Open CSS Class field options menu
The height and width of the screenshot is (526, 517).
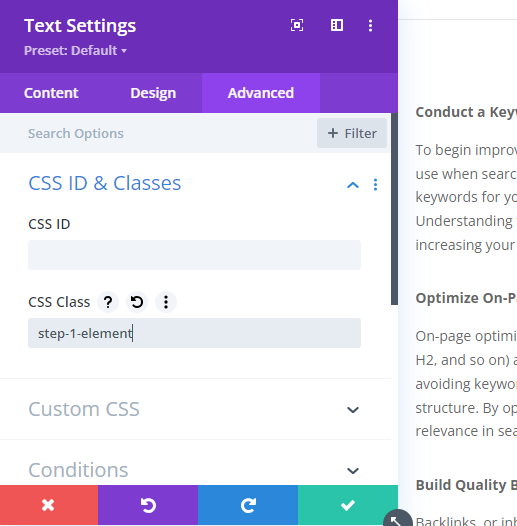point(166,302)
